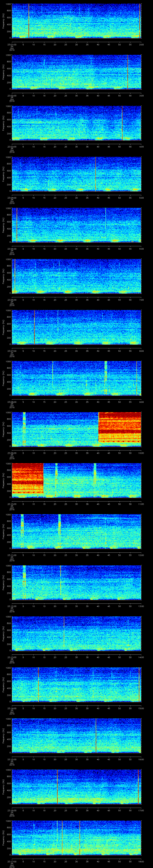Click the red vertical spike in the 23:07:00 panel
This screenshot has width=153, height=868.
(x=34, y=327)
